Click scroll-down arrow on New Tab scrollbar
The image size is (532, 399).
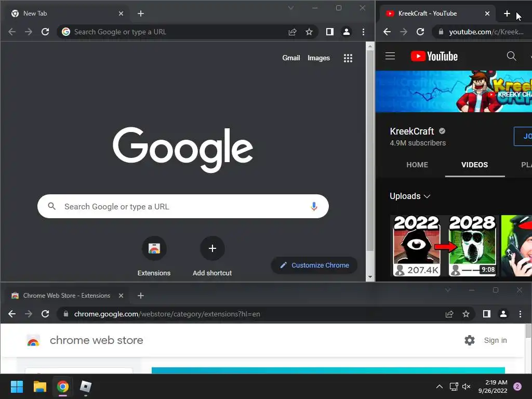coord(370,277)
